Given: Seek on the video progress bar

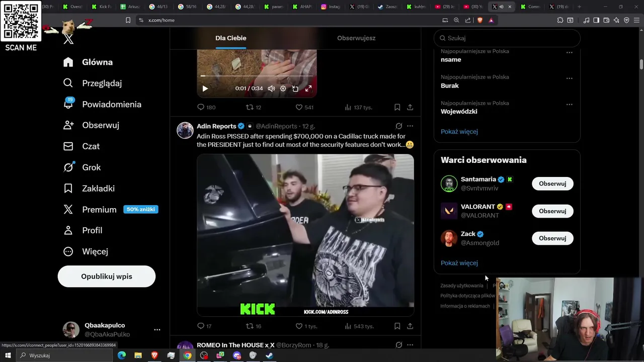Looking at the screenshot, I should point(257,76).
